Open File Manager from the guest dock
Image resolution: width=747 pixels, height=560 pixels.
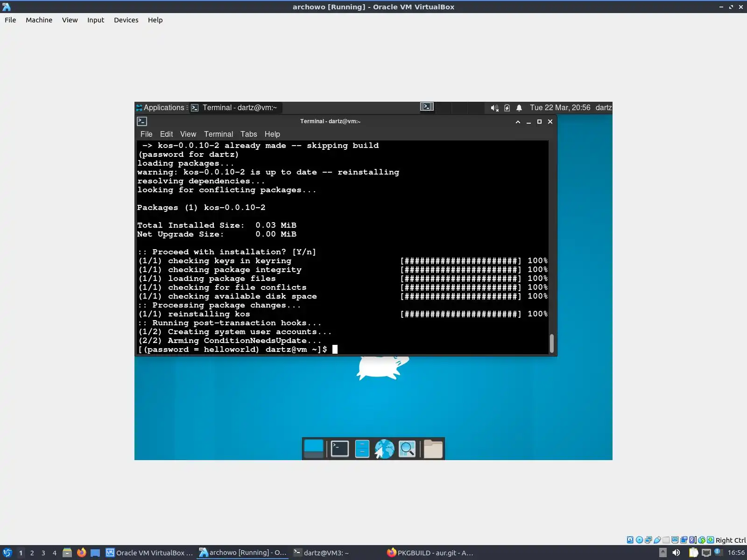(x=362, y=449)
